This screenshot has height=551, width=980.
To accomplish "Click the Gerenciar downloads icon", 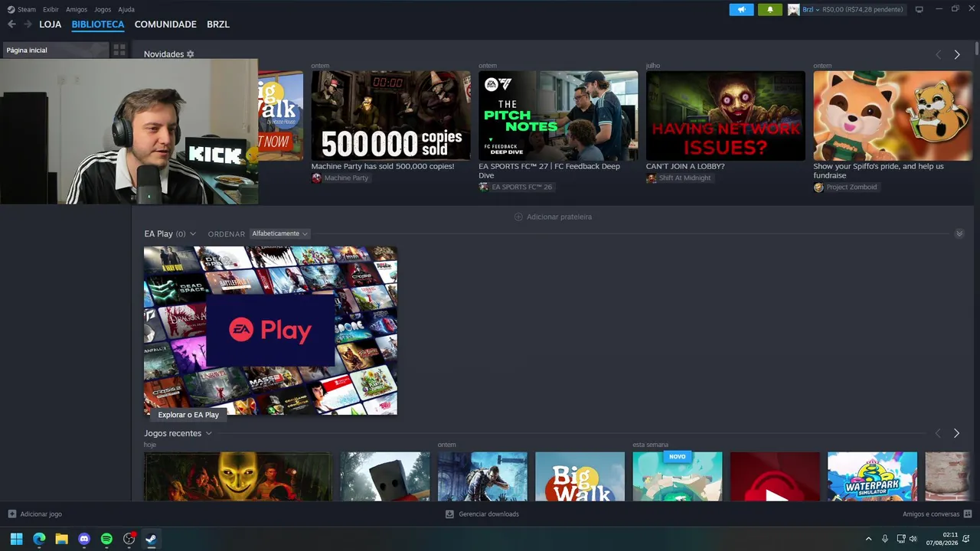I will point(449,514).
